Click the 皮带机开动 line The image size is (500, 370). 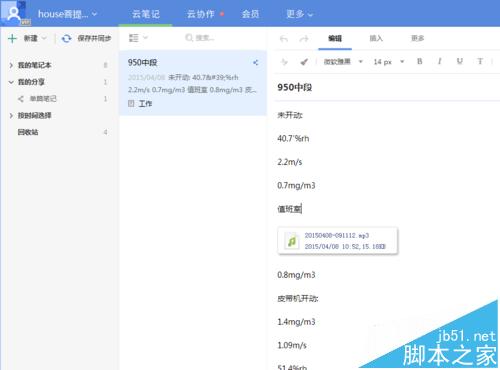pos(298,298)
